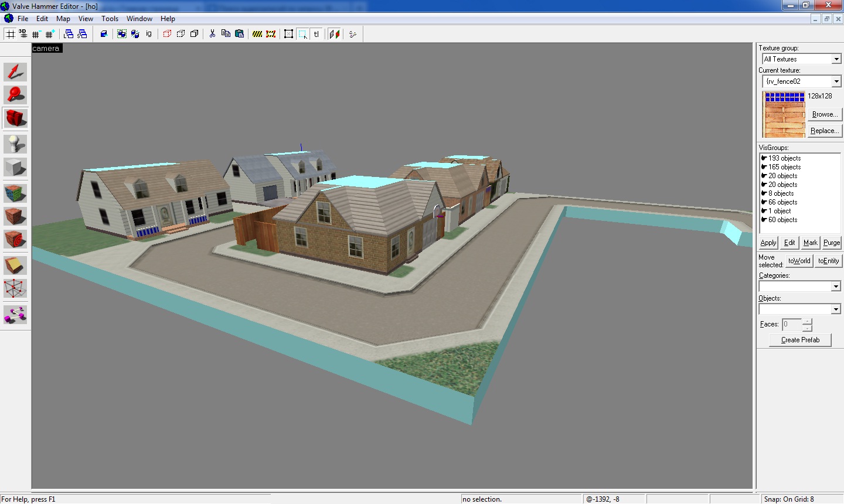Choose the Camera tool
844x504 pixels.
click(x=15, y=118)
